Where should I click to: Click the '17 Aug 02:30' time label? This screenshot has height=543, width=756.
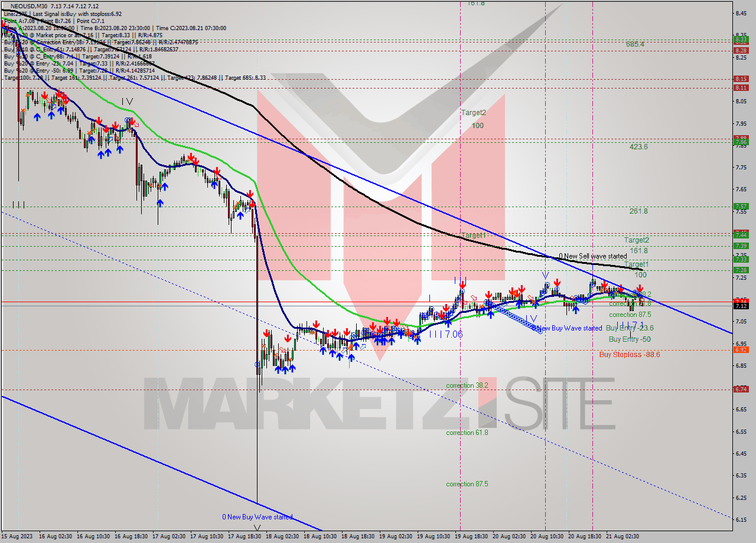[x=169, y=537]
